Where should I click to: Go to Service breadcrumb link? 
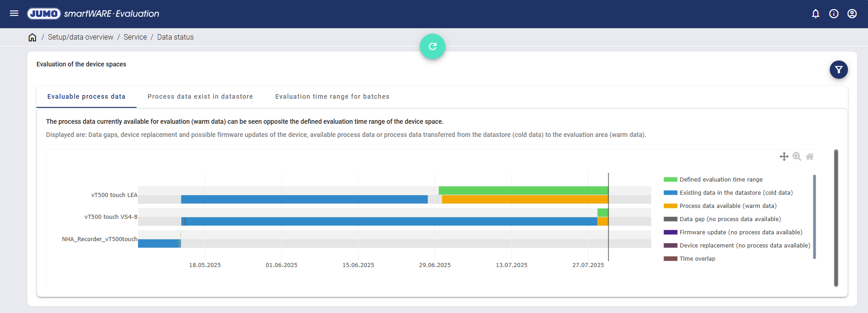(x=135, y=37)
